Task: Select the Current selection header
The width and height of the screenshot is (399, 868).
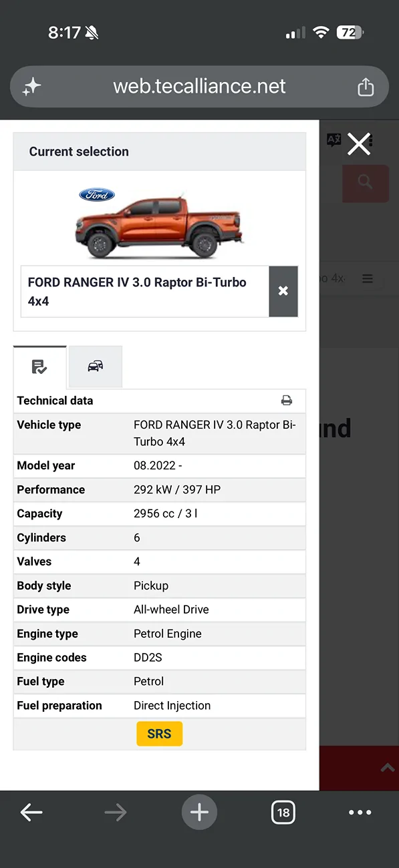Action: pos(79,152)
